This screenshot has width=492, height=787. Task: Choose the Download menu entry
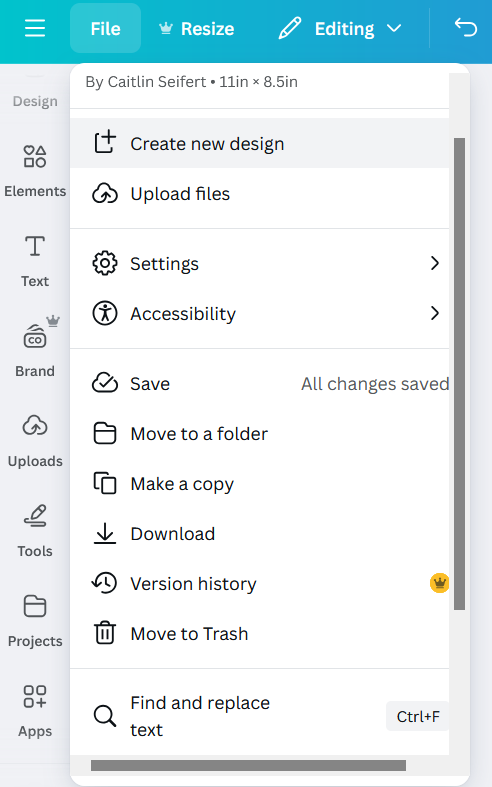pos(260,534)
